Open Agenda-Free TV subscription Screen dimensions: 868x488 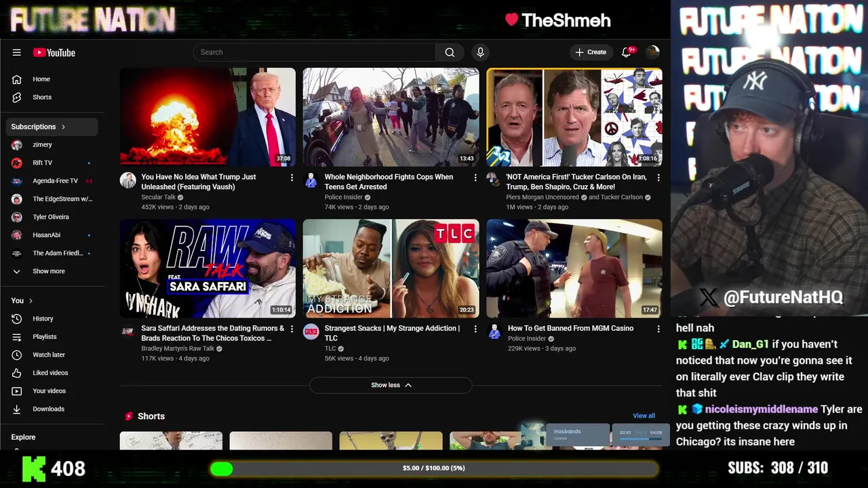52,181
